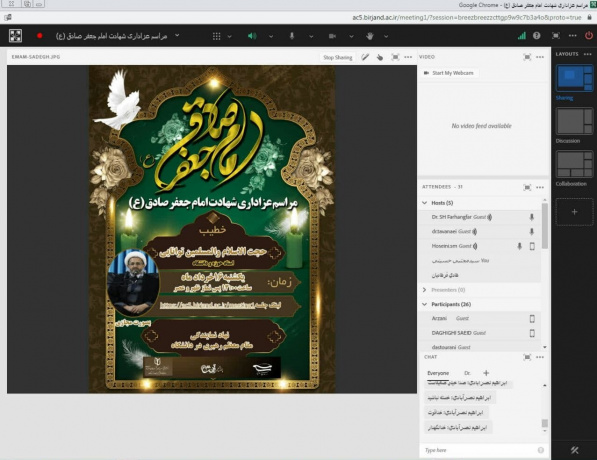Viewport: 597px width, 460px height.
Task: Click the Stop Sharing button
Action: coord(337,58)
